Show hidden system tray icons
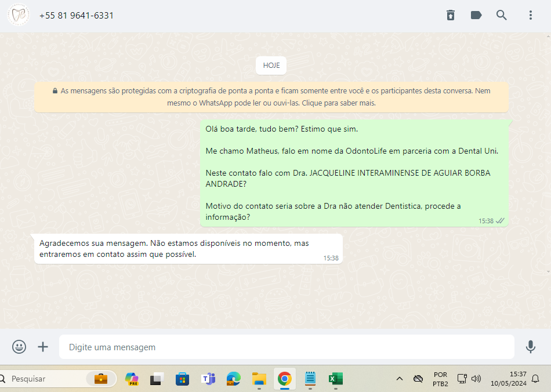 click(x=399, y=379)
